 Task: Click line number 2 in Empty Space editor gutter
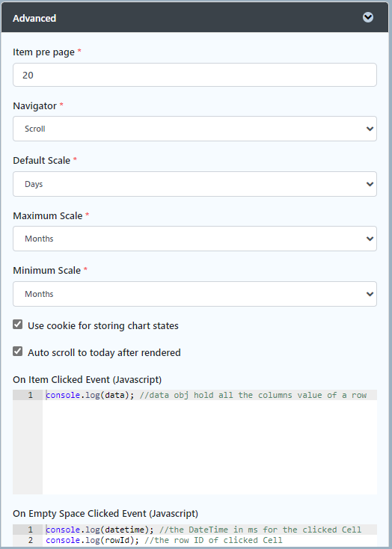pos(31,540)
